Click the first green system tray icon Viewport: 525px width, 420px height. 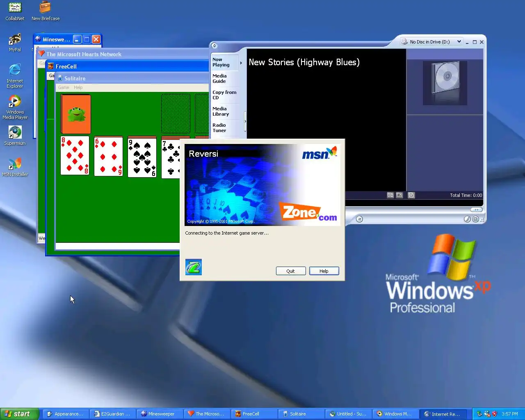(479, 414)
